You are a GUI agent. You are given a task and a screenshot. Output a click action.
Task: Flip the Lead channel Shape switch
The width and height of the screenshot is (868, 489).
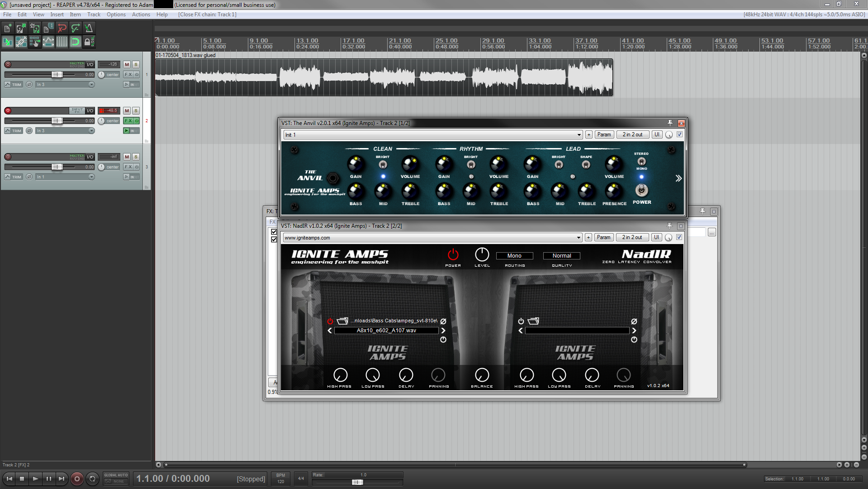586,164
